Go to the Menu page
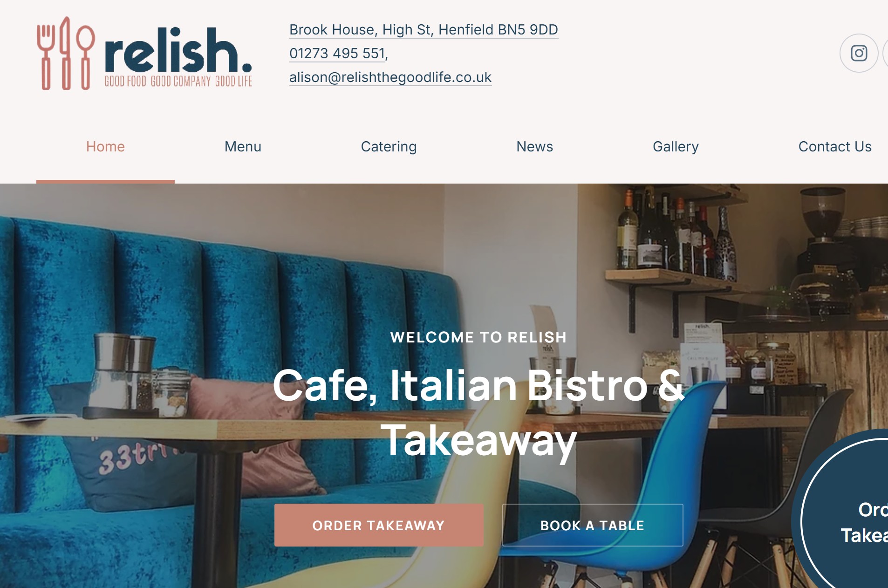 coord(243,146)
